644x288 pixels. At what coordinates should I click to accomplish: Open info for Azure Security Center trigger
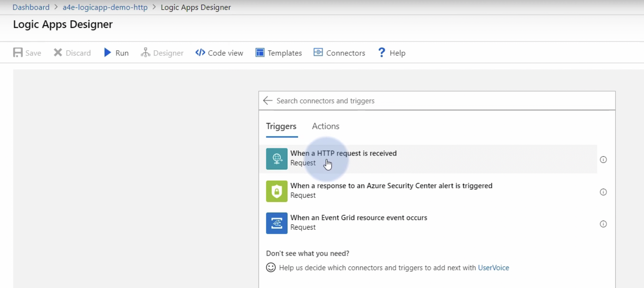603,192
